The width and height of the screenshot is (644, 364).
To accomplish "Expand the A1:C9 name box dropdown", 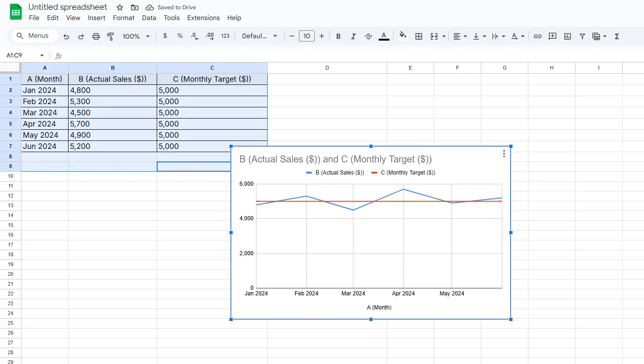I will pos(42,56).
